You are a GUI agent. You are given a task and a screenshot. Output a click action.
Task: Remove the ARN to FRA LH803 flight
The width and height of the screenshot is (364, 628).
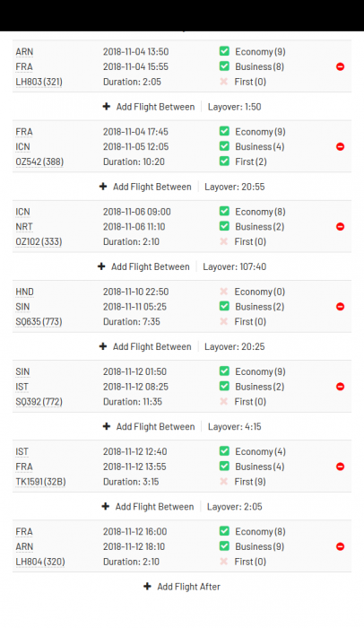(x=340, y=66)
